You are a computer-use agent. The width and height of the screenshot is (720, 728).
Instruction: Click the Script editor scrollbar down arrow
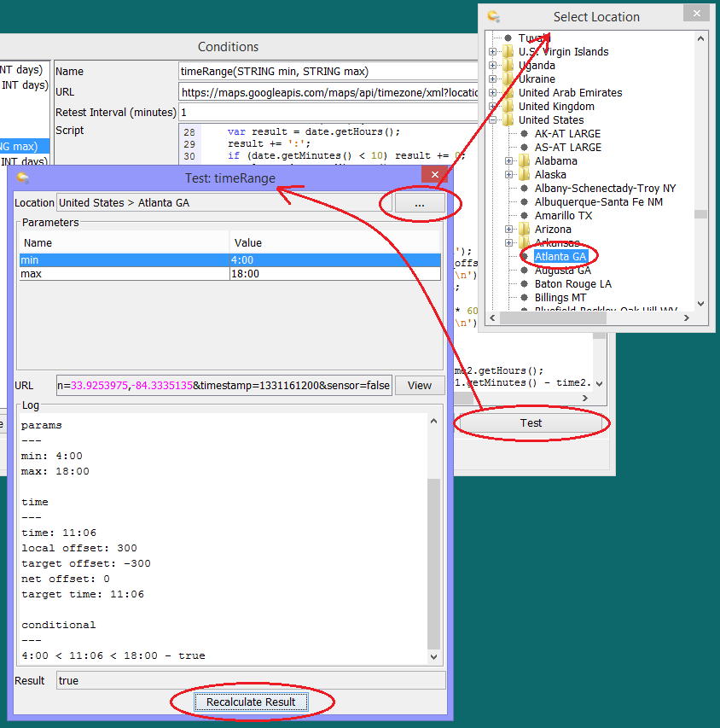coord(600,384)
